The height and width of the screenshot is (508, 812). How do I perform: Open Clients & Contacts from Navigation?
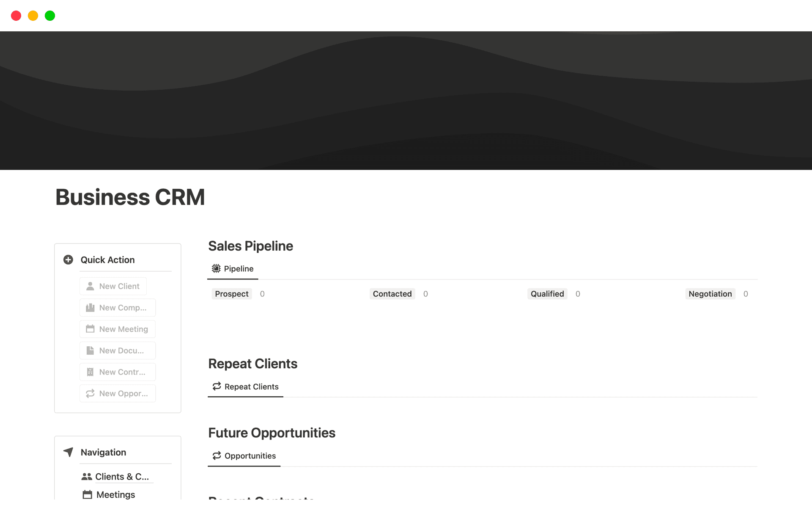coord(122,476)
